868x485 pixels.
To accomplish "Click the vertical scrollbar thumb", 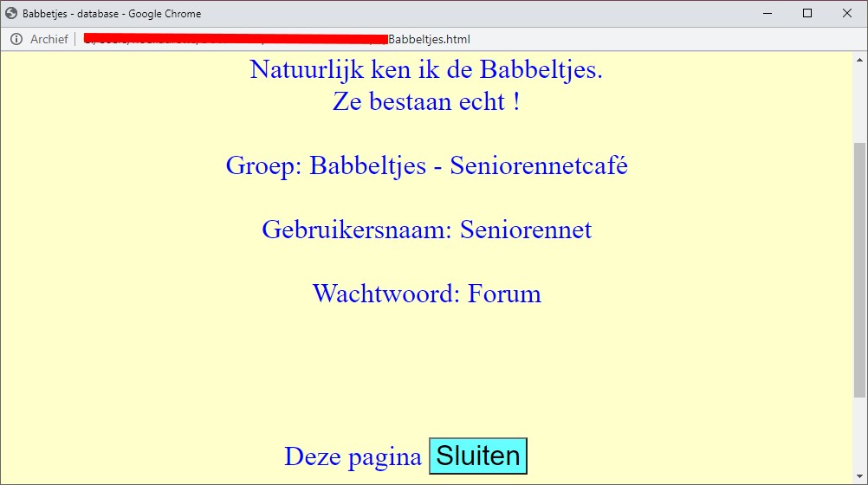I will [x=859, y=269].
